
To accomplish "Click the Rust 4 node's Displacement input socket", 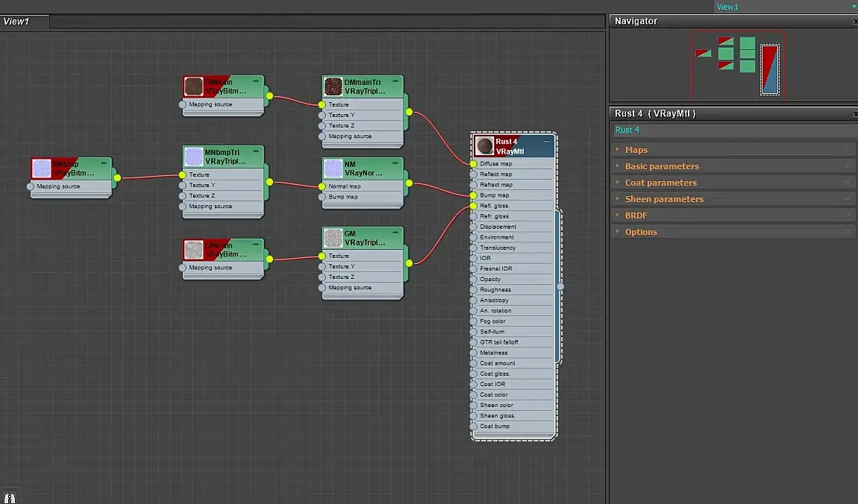I will pyautogui.click(x=474, y=227).
